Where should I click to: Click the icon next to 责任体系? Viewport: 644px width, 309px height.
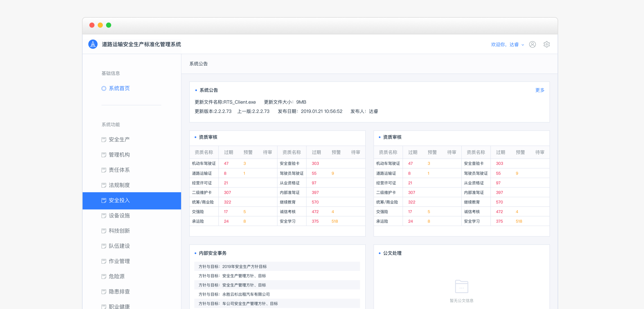(x=103, y=170)
